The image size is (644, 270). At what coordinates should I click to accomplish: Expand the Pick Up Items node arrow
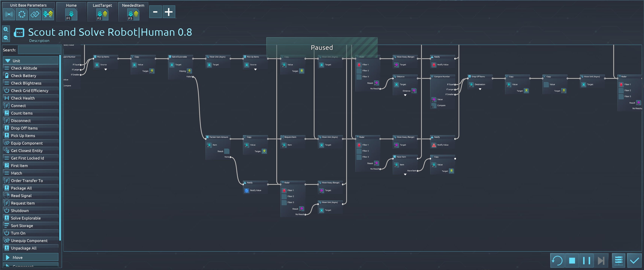point(106,70)
